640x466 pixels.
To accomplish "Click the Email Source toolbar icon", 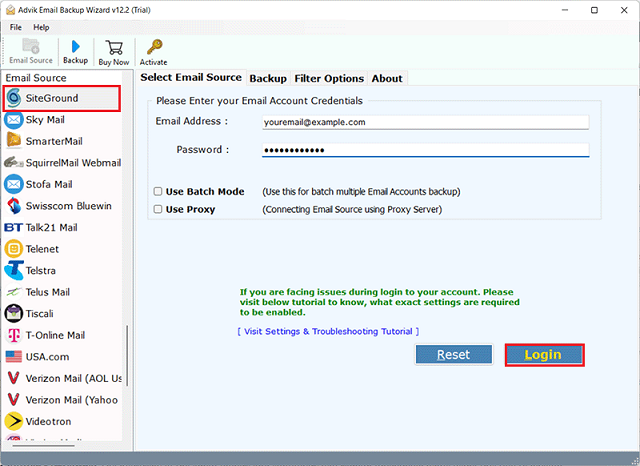I will tap(31, 46).
